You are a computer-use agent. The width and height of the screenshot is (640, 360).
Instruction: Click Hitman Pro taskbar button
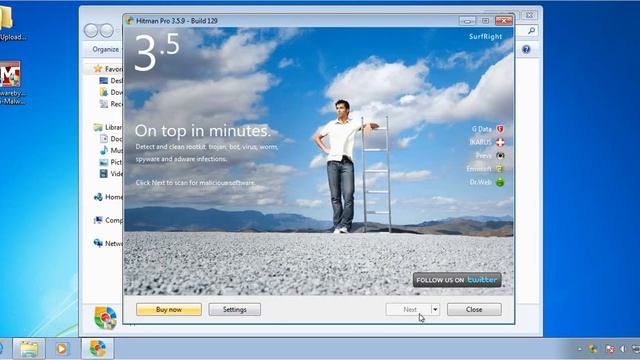pos(98,349)
